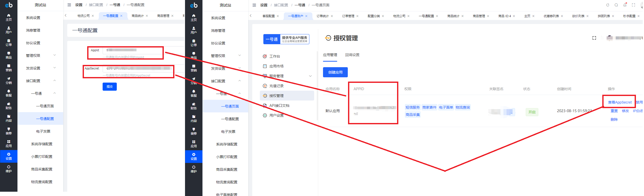Open the search icon in top bar
Screen dimensions: 644x196
pyautogui.click(x=616, y=5)
